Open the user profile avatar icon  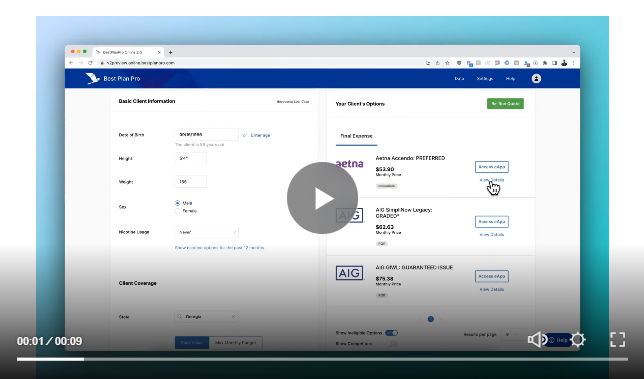click(x=536, y=78)
